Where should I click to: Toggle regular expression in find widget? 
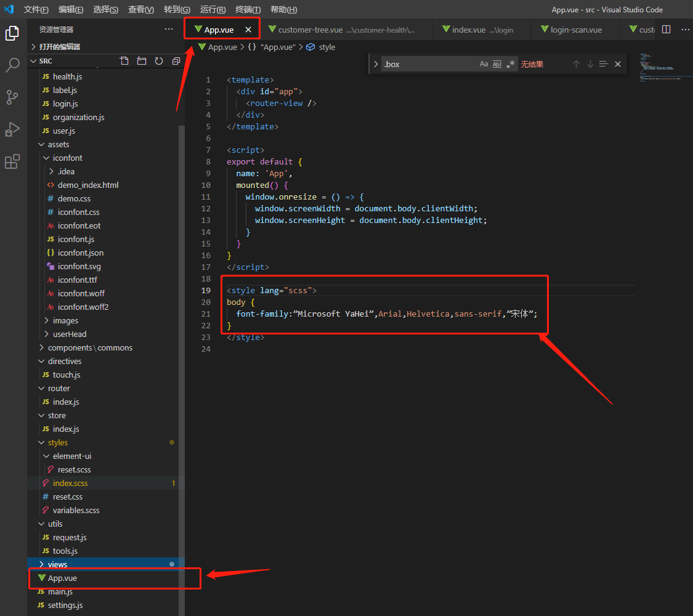click(511, 64)
